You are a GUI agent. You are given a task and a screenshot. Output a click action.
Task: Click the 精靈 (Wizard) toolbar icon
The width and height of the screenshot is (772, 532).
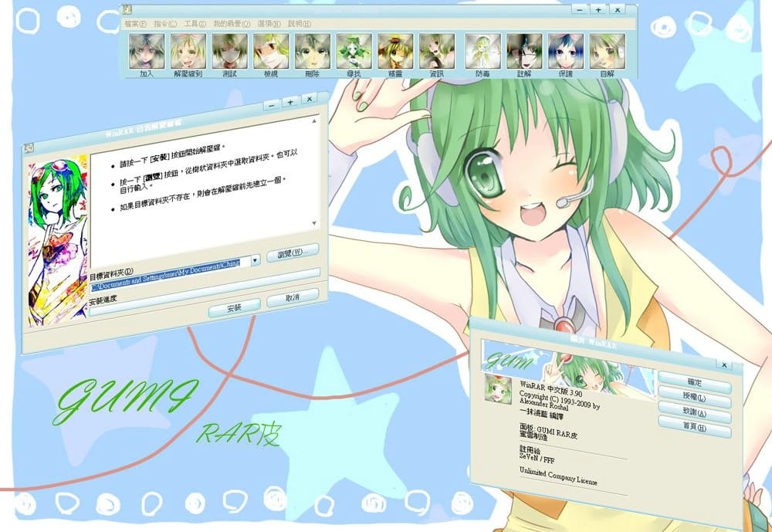point(395,51)
